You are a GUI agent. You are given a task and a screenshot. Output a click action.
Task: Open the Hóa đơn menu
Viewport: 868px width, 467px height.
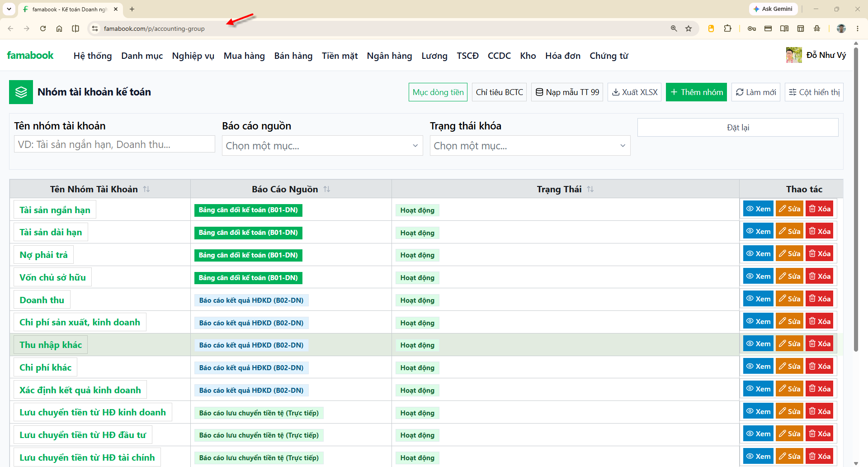563,56
